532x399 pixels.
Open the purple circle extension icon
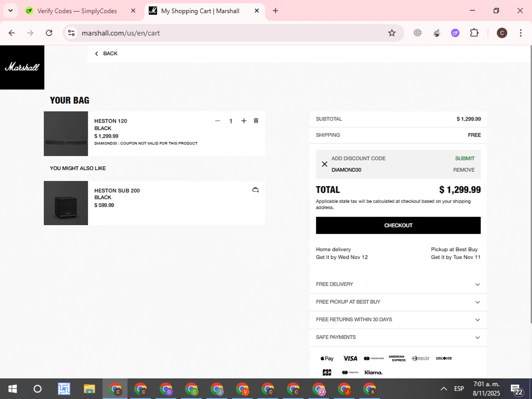455,33
